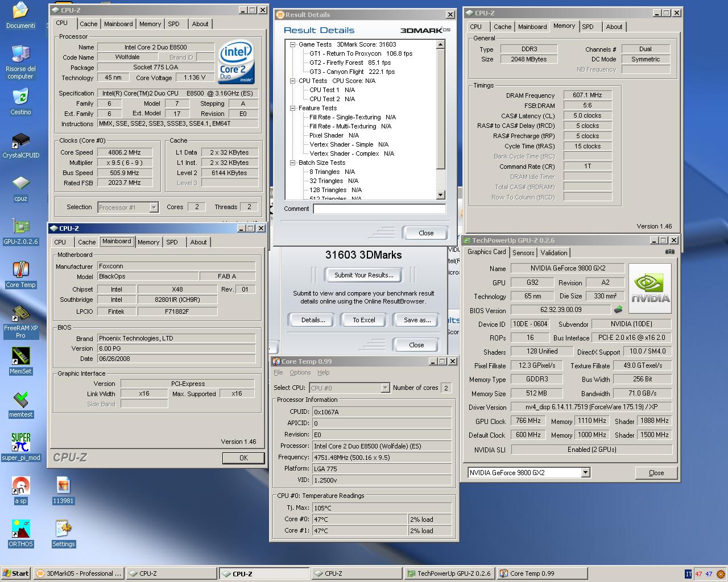Switch to Sensors tab in GPU-Z
This screenshot has width=728, height=582.
[523, 253]
